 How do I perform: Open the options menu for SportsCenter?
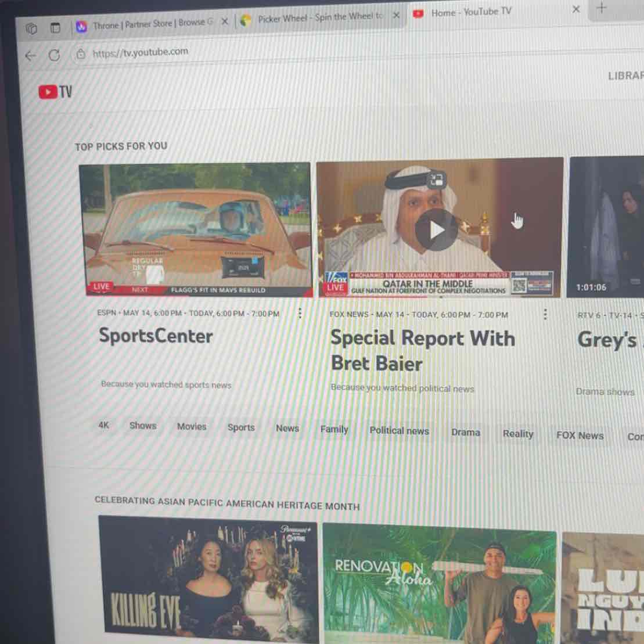pos(300,313)
